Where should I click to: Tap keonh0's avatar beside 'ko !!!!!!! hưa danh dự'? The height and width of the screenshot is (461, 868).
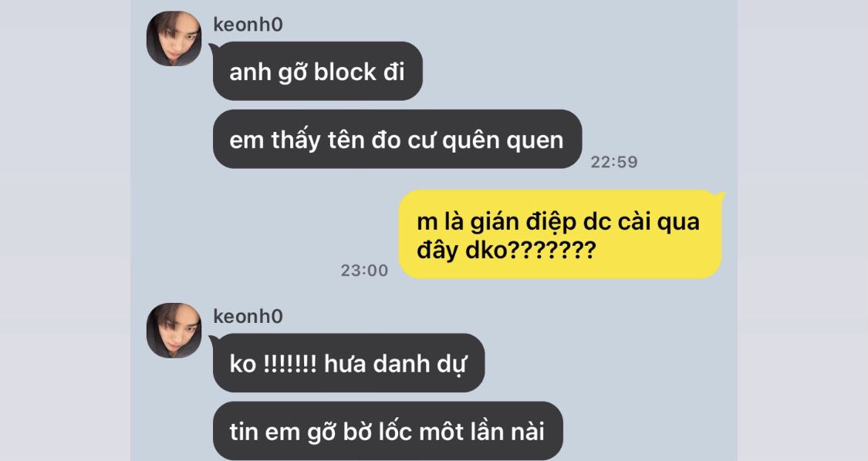(174, 331)
